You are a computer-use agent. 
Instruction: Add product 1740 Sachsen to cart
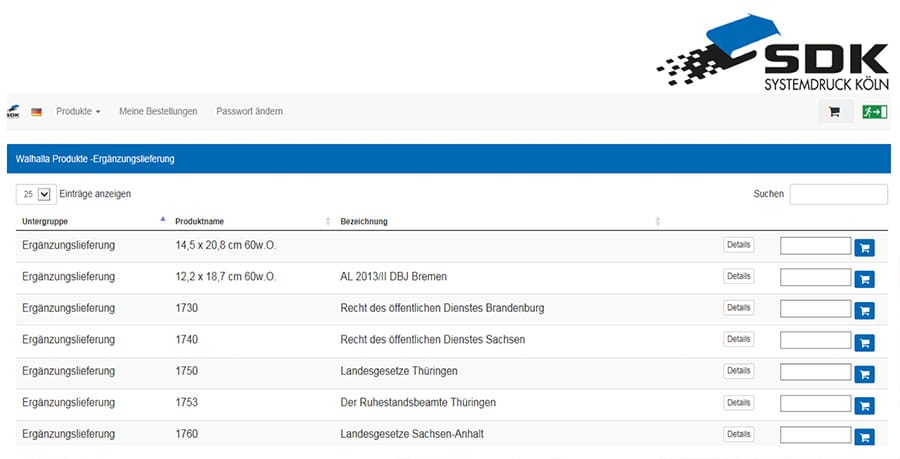tap(864, 343)
